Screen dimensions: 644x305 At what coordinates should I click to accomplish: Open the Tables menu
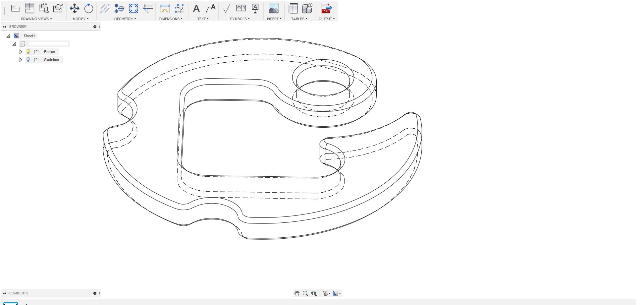(299, 19)
